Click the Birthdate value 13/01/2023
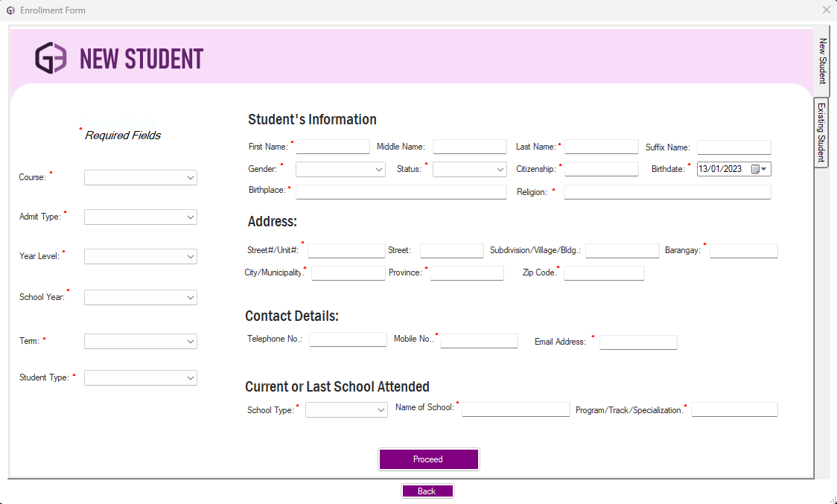 coord(720,169)
